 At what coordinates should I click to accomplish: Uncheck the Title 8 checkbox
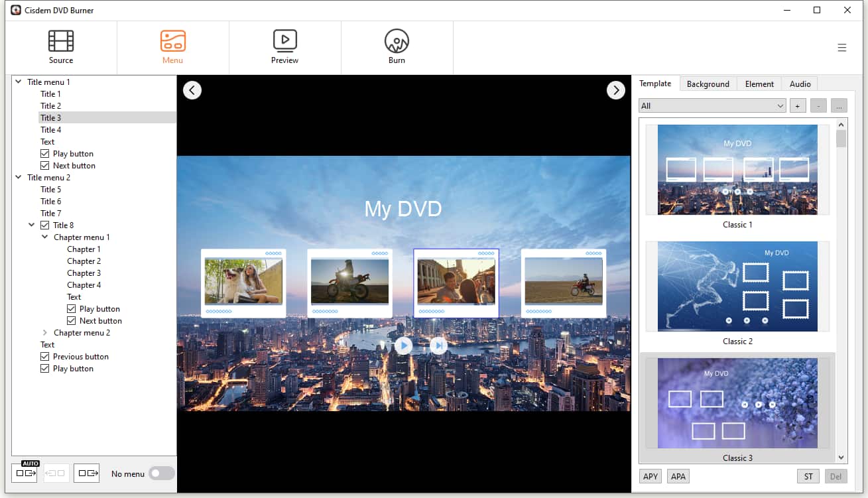(45, 225)
